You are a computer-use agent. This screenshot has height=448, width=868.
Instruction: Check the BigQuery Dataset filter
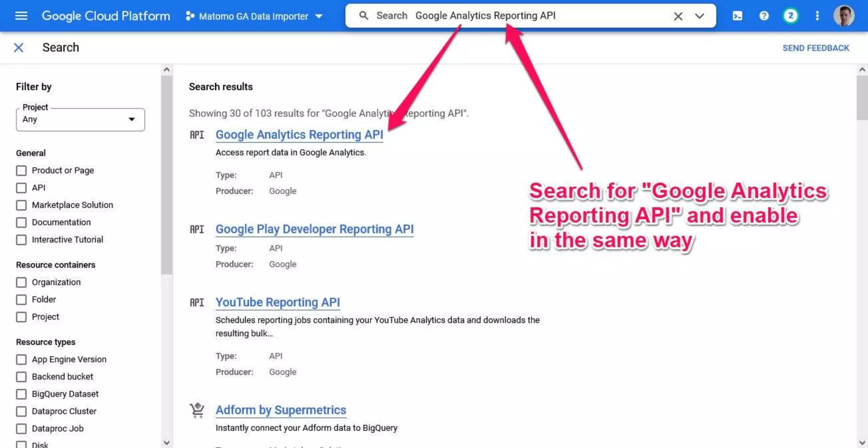click(x=21, y=394)
